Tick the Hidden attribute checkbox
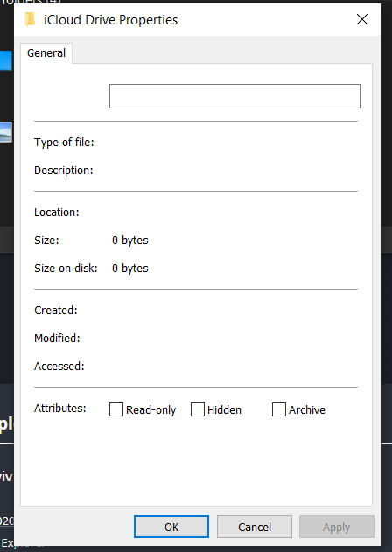392x552 pixels. (198, 409)
